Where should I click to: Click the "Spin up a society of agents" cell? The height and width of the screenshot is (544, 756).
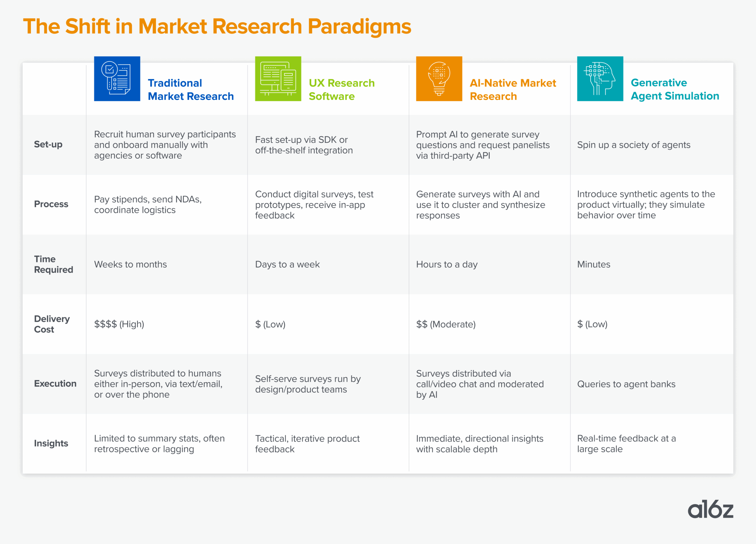(x=633, y=145)
